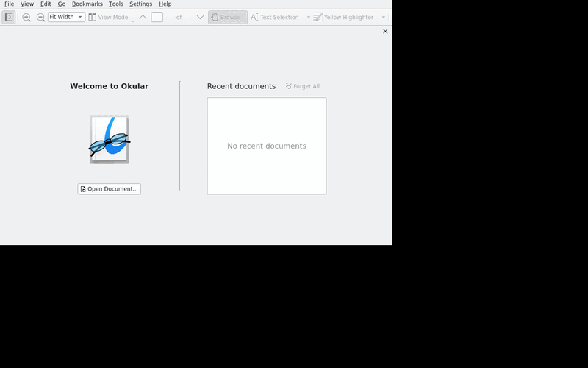
Task: Click the Open Document... button
Action: (x=109, y=189)
